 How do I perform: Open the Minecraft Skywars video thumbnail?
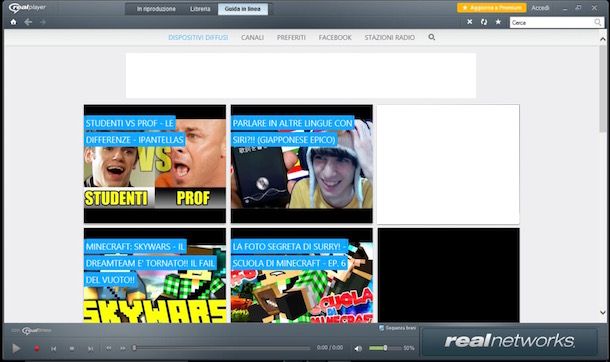point(155,275)
